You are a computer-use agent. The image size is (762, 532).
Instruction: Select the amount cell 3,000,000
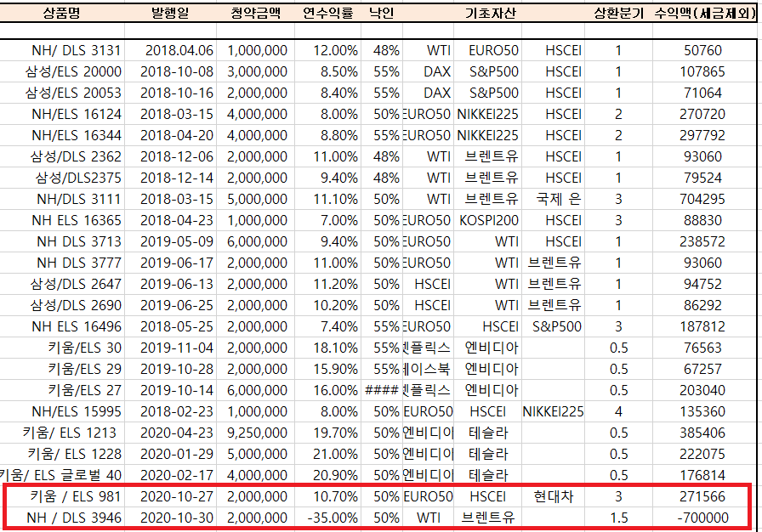coord(255,72)
